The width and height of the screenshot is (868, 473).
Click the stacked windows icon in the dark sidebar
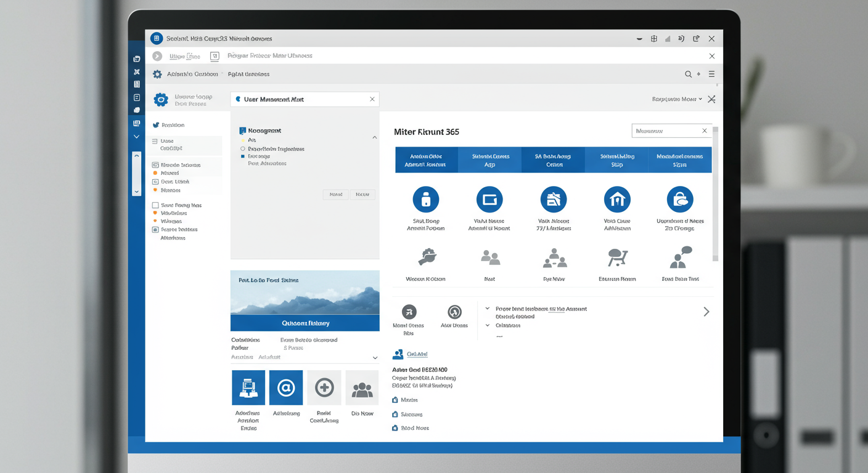pos(137,59)
